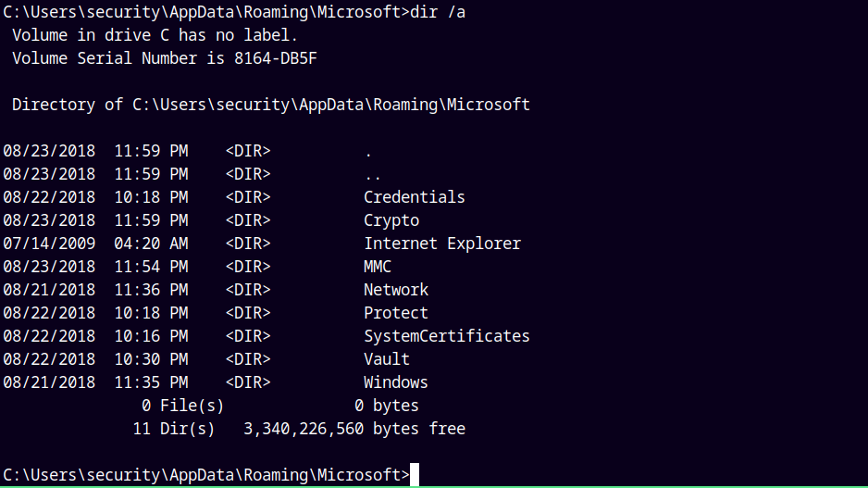Click the Crypto directory entry

(x=391, y=220)
